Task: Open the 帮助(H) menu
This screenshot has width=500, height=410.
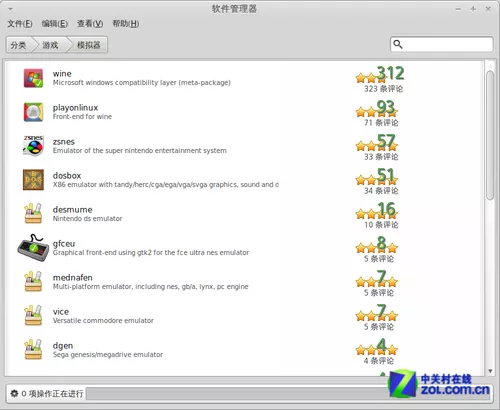Action: pos(126,24)
